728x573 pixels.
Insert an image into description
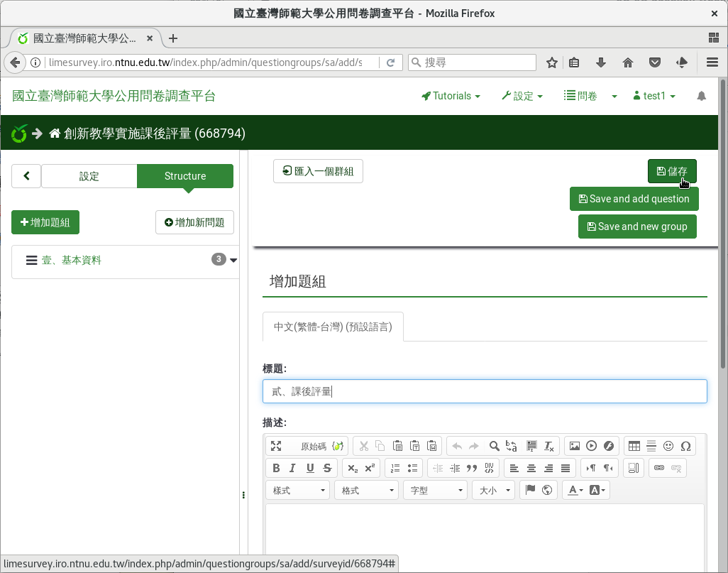tap(575, 446)
